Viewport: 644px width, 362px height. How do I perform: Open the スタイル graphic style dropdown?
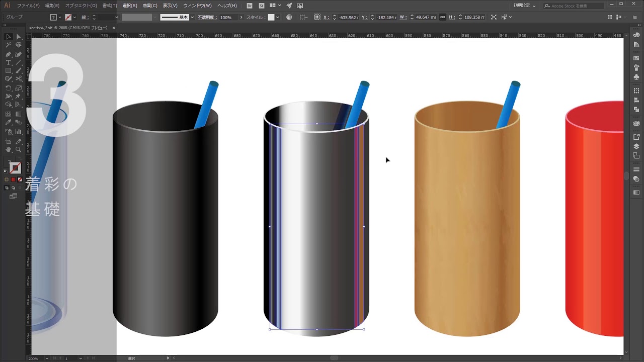point(278,17)
